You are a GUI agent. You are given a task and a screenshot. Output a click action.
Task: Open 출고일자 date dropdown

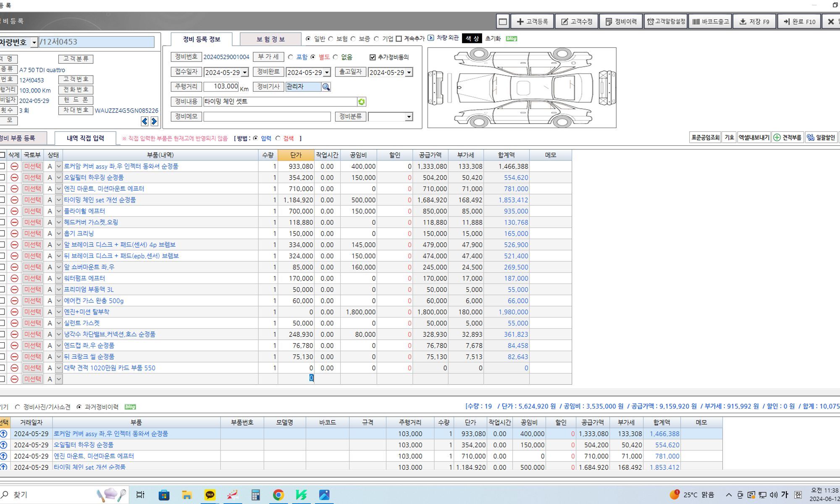tap(409, 73)
